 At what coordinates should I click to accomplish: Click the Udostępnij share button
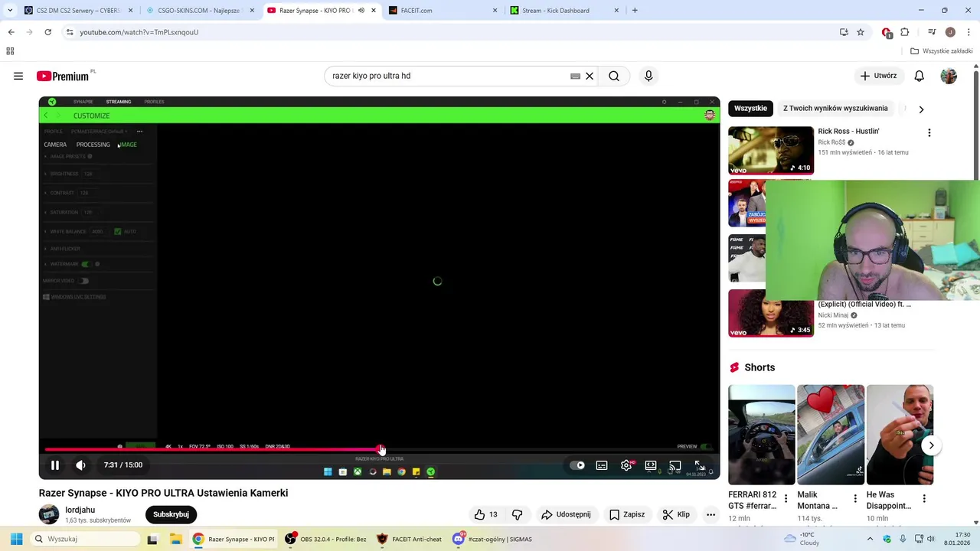566,514
